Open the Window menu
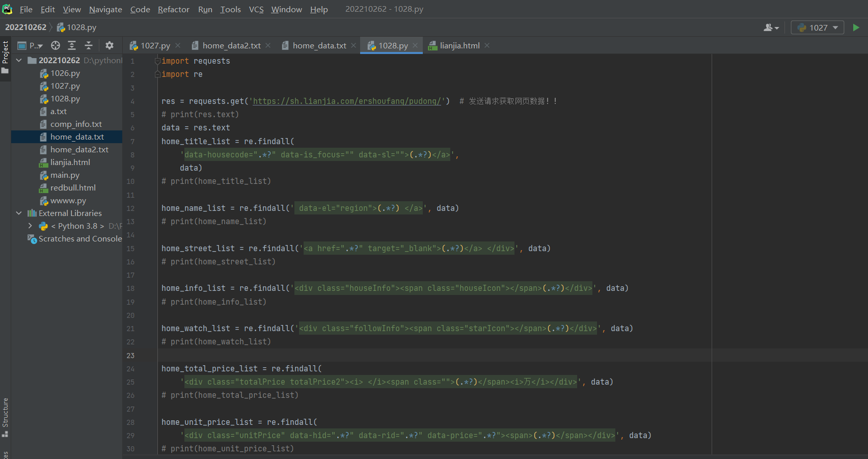The height and width of the screenshot is (459, 868). point(286,9)
